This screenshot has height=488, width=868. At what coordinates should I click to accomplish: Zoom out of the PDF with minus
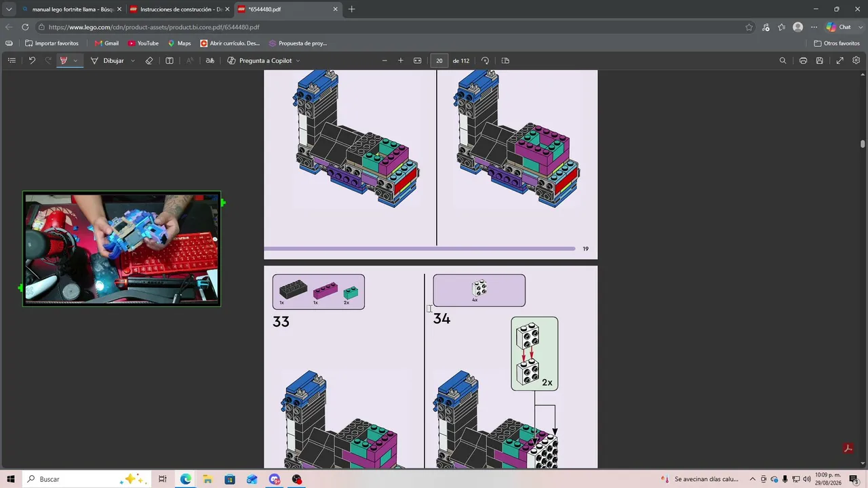click(384, 60)
